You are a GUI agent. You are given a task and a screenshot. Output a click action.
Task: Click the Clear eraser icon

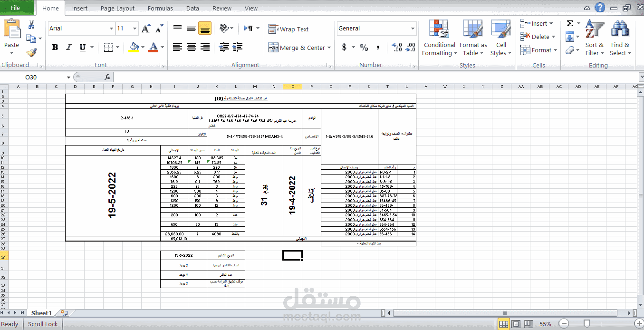(570, 50)
